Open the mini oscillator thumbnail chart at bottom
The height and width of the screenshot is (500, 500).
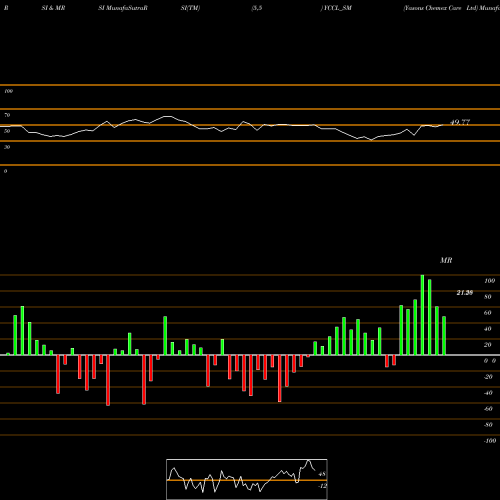point(247,479)
